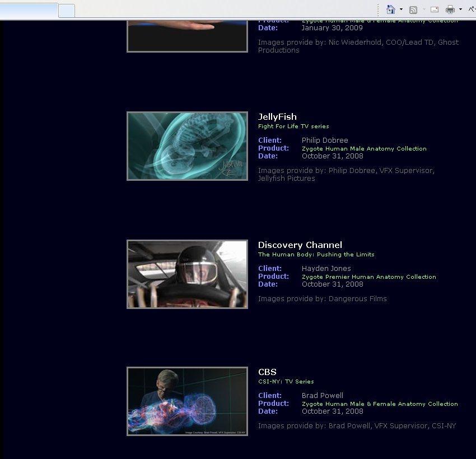This screenshot has width=476, height=459.
Task: Open the dropdown arrow beside the Home icon
Action: (x=401, y=10)
